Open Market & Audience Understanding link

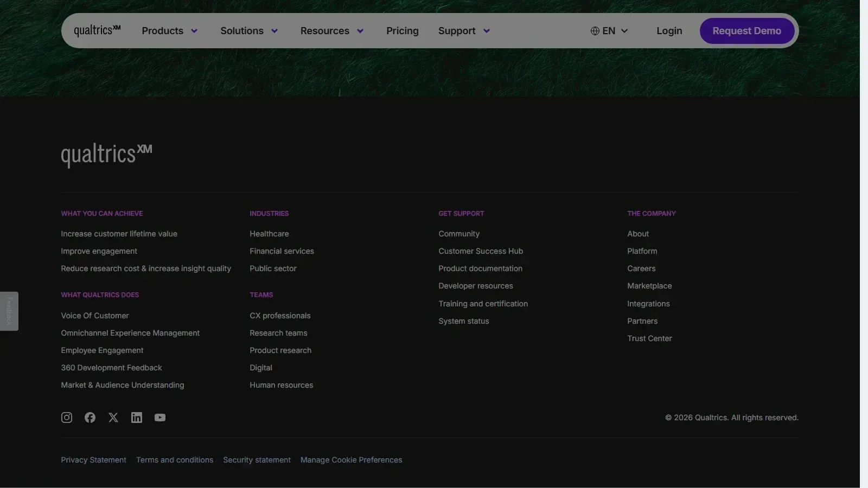click(x=123, y=385)
